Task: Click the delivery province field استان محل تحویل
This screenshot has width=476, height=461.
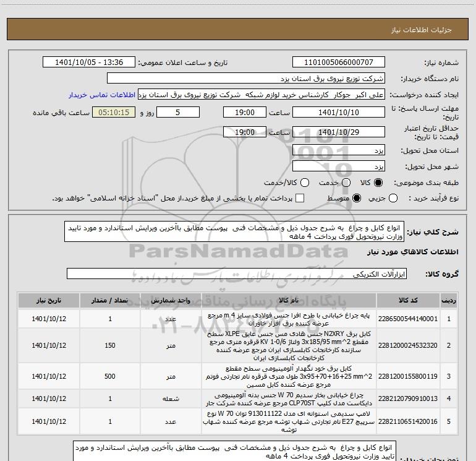Action: pyautogui.click(x=339, y=150)
